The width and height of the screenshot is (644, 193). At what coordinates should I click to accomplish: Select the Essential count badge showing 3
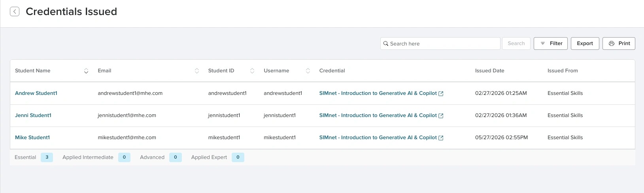(47, 157)
